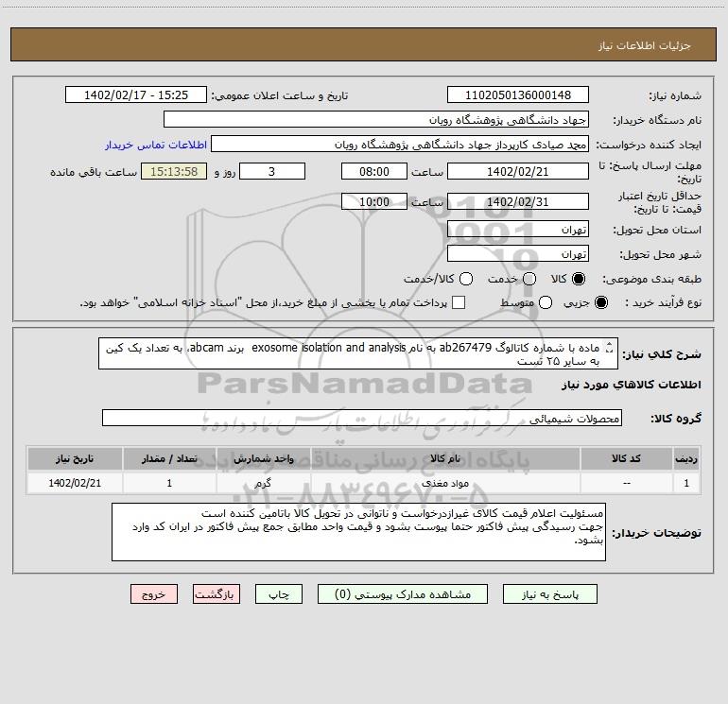
Task: Open مشاهده مدارک پیوستی (0) button
Action: pos(403,594)
